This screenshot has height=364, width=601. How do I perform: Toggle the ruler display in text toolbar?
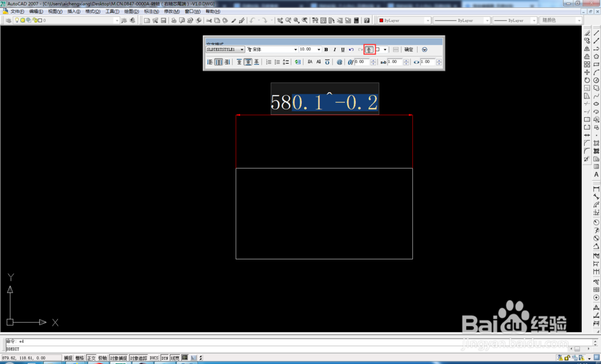coord(396,49)
